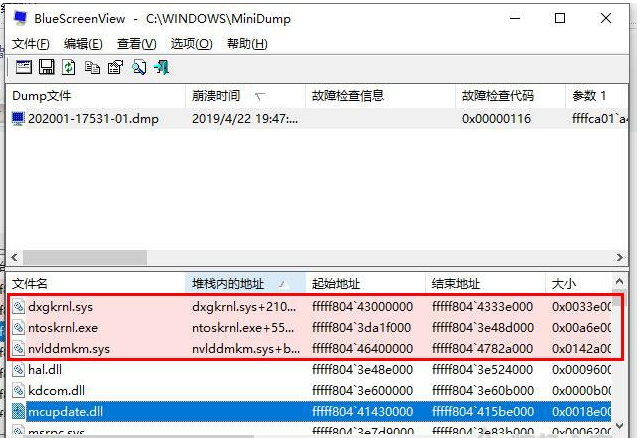Image resolution: width=638 pixels, height=438 pixels.
Task: Click end address fffff804`415be000
Action: (483, 412)
